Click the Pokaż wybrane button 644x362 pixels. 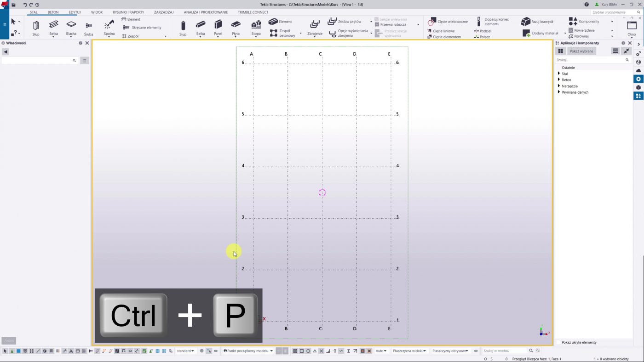(581, 51)
